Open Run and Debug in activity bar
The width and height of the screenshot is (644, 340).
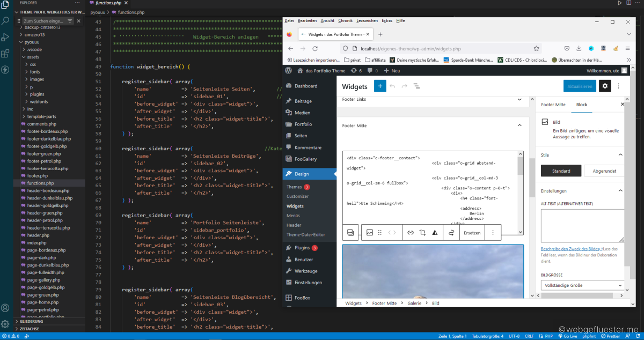[5, 38]
